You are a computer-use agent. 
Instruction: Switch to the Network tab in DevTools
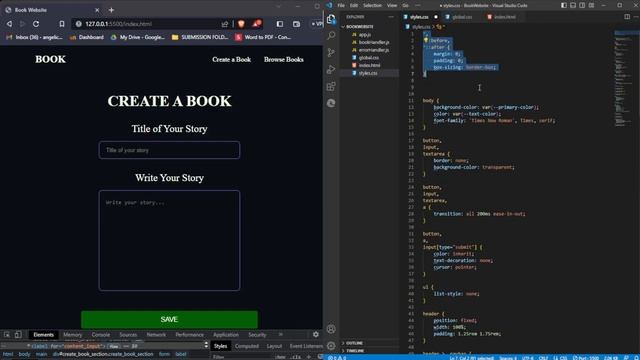pos(156,335)
